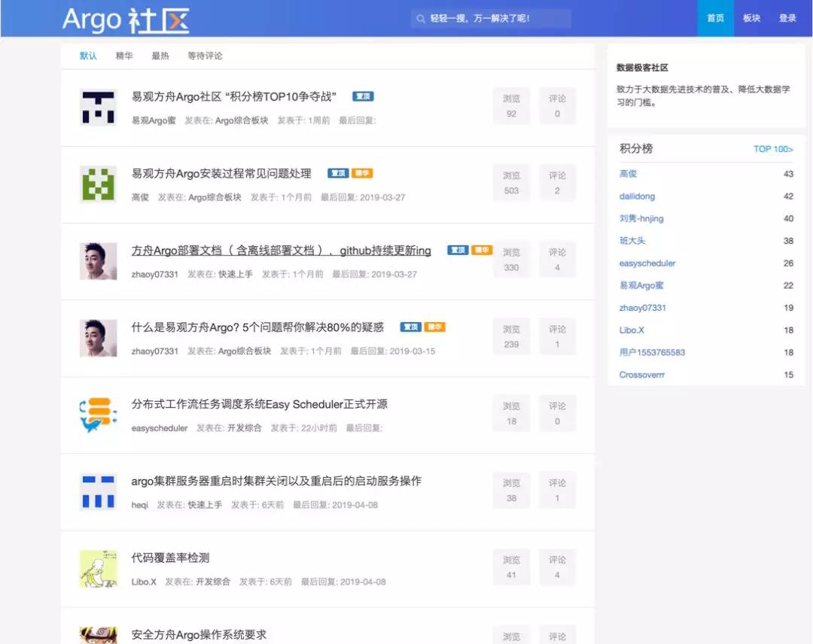Click date 2019-04-08 under argo集群 post
Screen dimensions: 813x644
click(x=355, y=505)
